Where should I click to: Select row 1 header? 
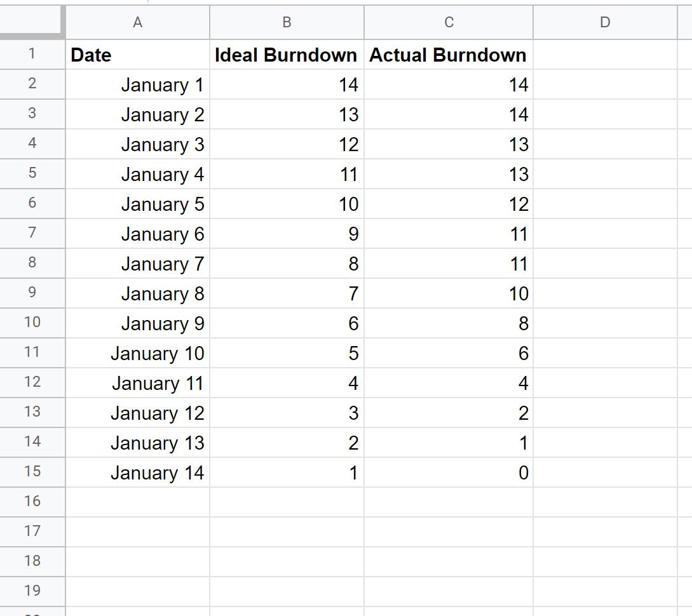tap(32, 54)
